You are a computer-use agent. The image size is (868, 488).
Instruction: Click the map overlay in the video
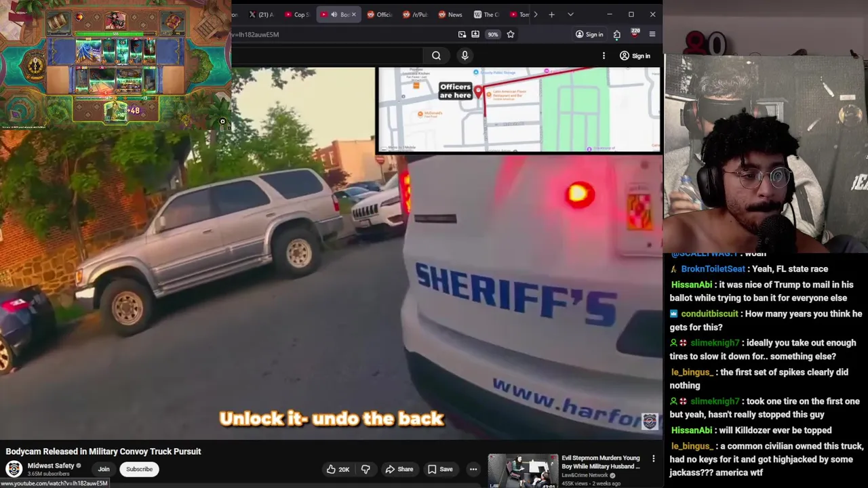click(519, 109)
